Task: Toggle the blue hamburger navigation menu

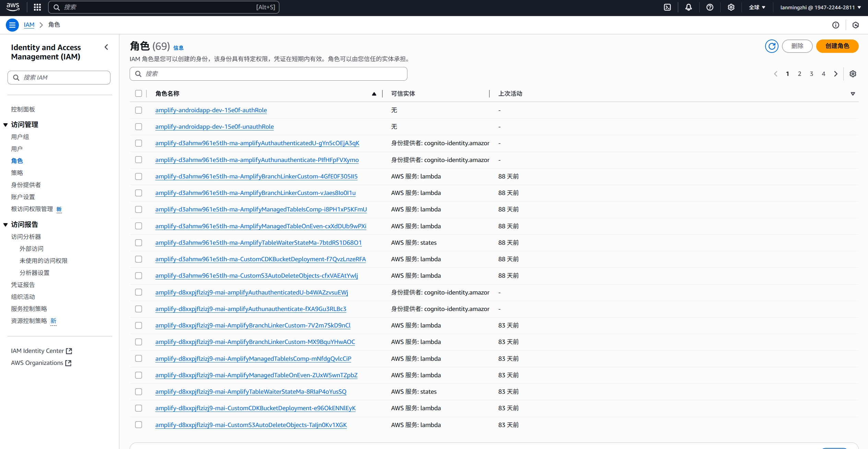Action: click(x=12, y=25)
